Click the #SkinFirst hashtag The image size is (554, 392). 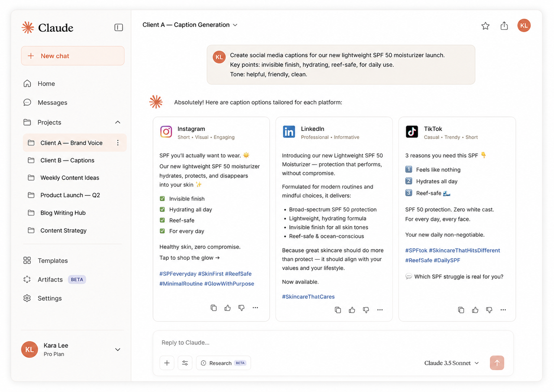[x=211, y=274]
